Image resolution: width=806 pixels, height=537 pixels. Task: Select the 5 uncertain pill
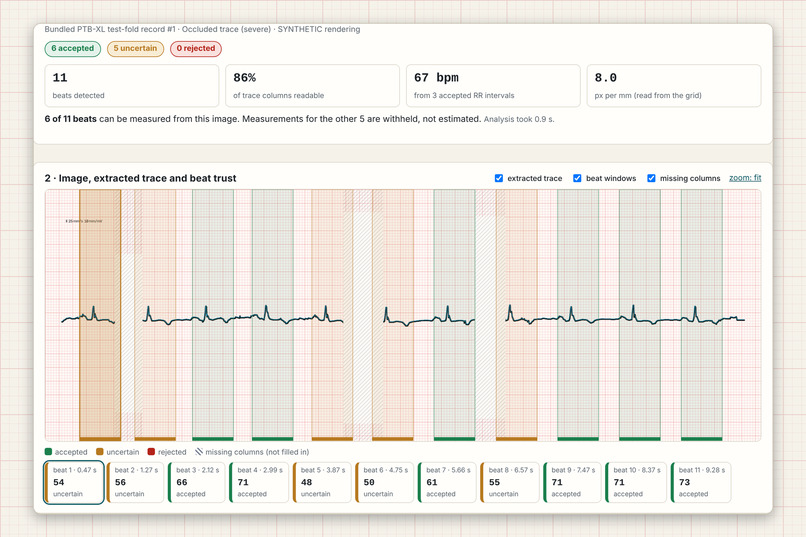pos(135,48)
